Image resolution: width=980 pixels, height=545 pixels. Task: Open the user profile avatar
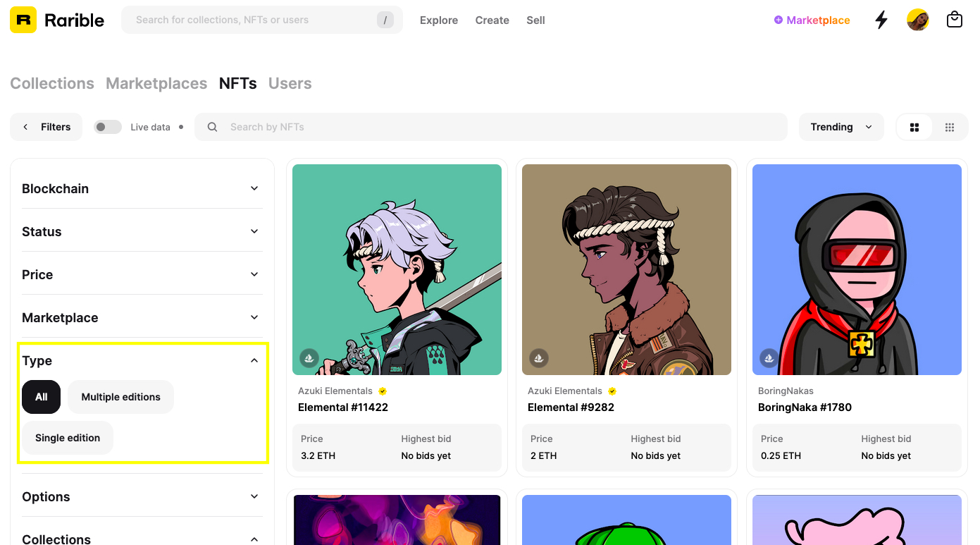918,20
